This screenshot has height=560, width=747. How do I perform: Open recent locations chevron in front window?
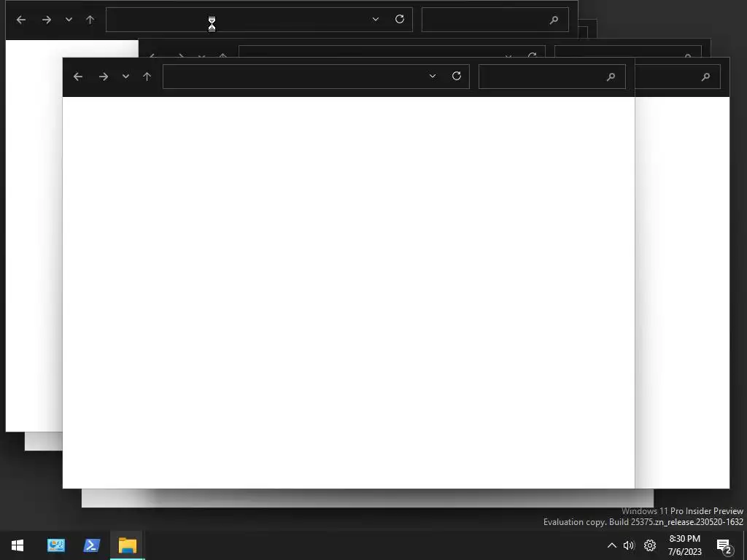(x=125, y=76)
